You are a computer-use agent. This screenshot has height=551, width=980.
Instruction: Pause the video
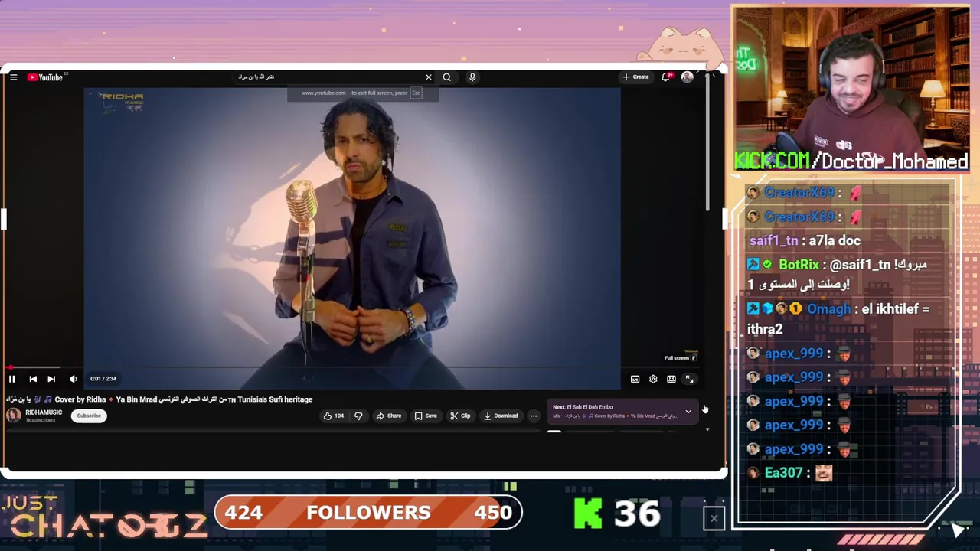coord(12,379)
